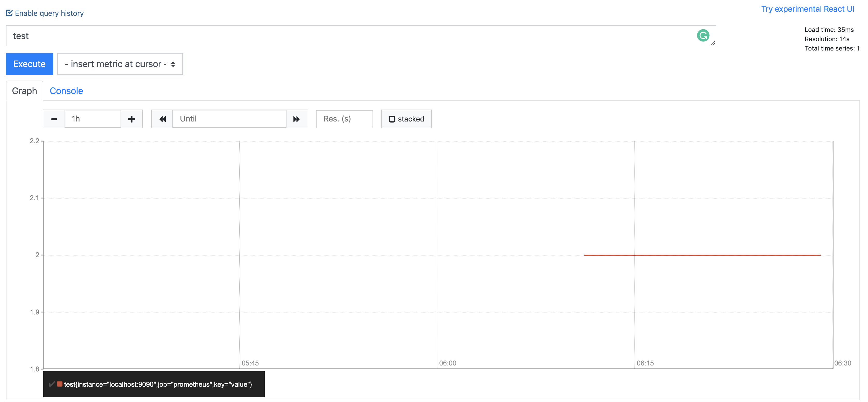Toggle the test series in the legend

(158, 384)
